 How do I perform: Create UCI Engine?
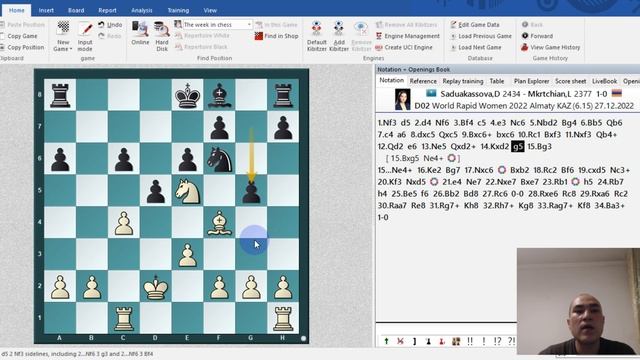coord(404,47)
